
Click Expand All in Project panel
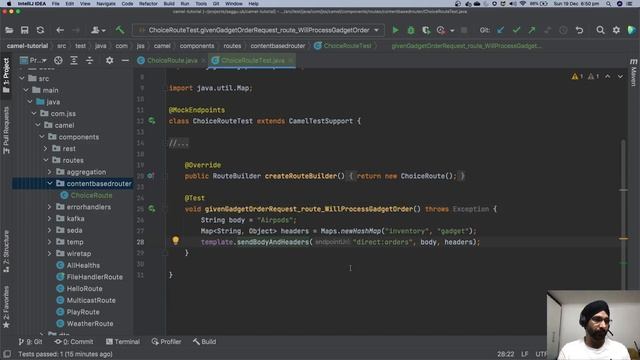(74, 60)
